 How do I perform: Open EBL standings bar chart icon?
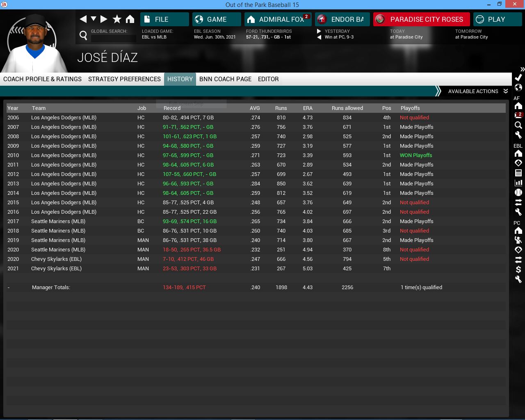[x=518, y=183]
